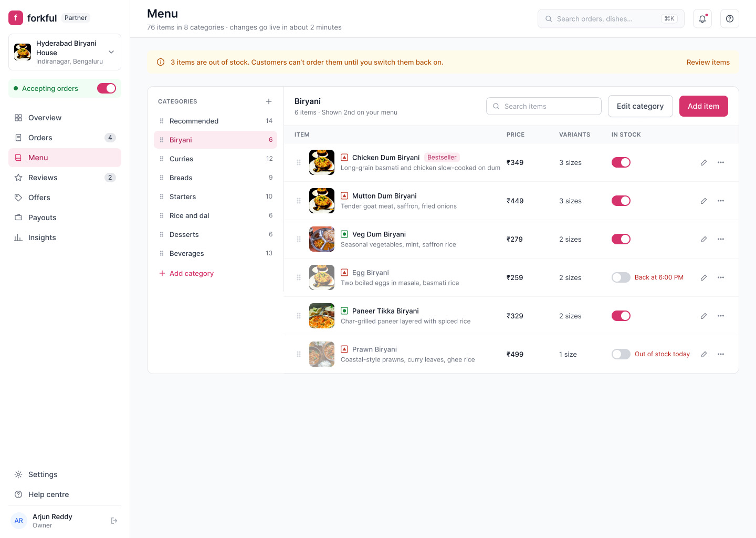
Task: Select the Recommended category
Action: (215, 121)
